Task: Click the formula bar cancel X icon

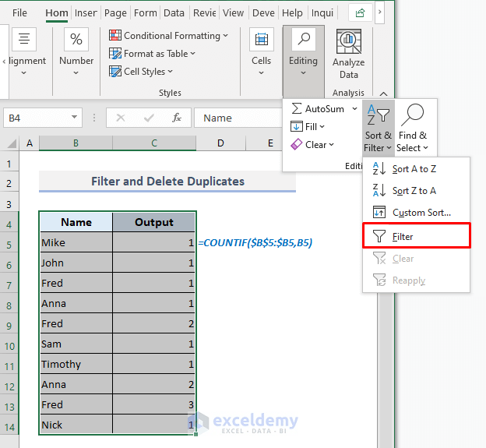Action: (x=121, y=118)
